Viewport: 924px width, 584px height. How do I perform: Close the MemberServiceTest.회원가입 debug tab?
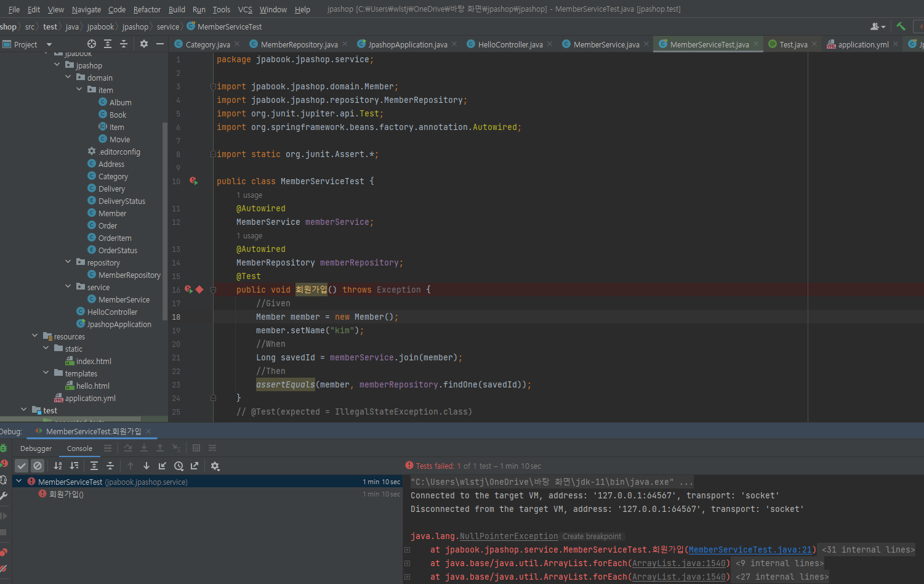click(148, 431)
